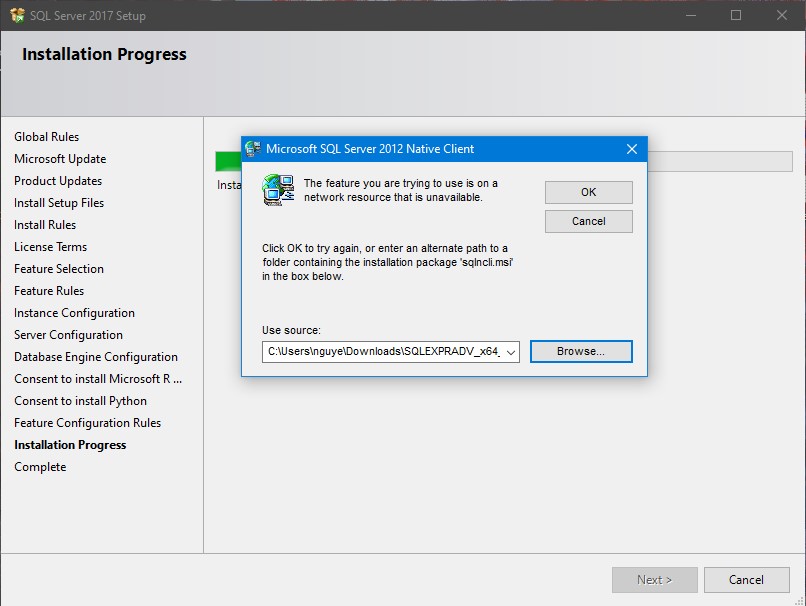Select Installation Progress step
The width and height of the screenshot is (806, 606).
70,445
